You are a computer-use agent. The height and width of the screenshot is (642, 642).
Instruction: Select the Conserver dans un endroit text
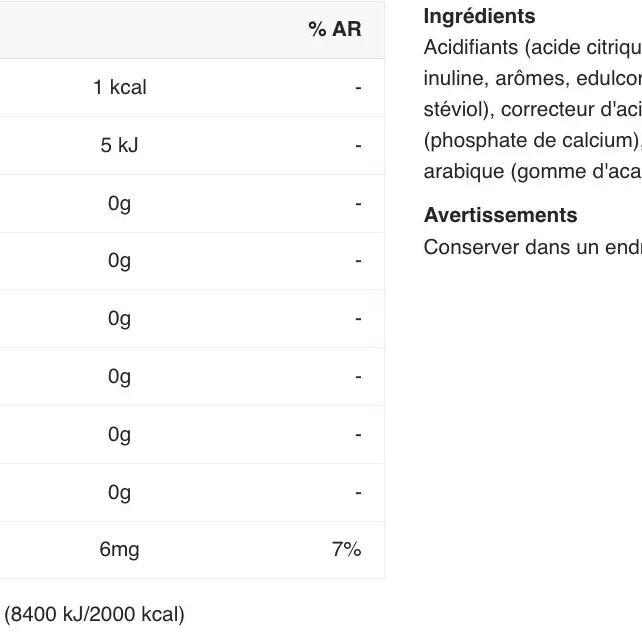coord(532,247)
